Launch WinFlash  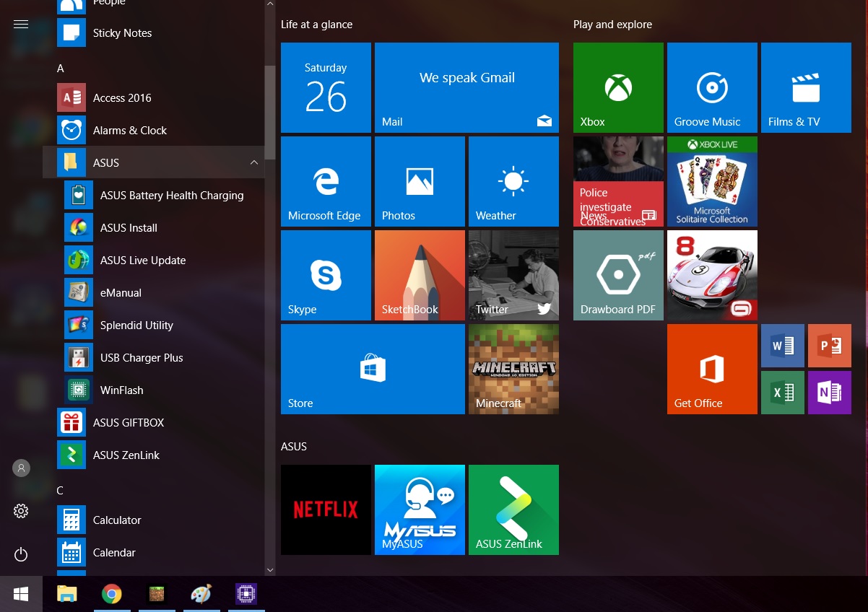(x=154, y=390)
